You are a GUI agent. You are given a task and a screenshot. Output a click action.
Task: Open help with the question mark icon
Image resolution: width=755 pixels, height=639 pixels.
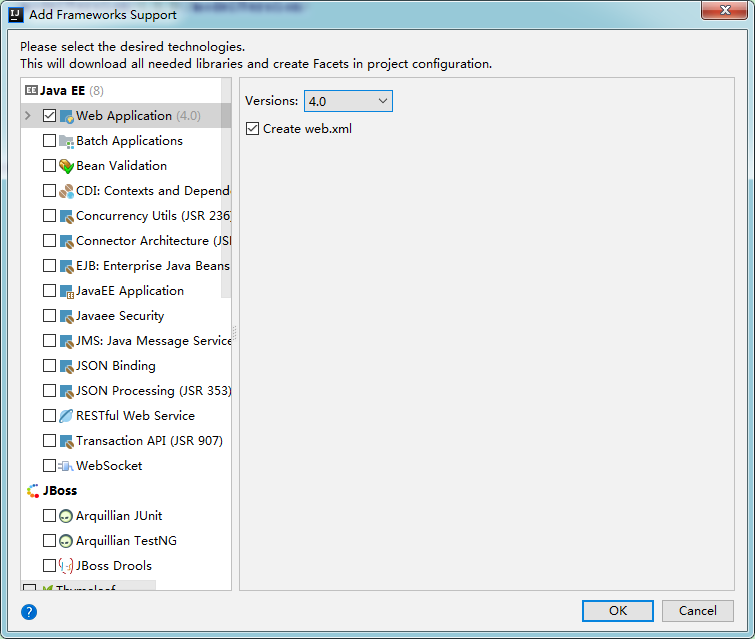29,612
